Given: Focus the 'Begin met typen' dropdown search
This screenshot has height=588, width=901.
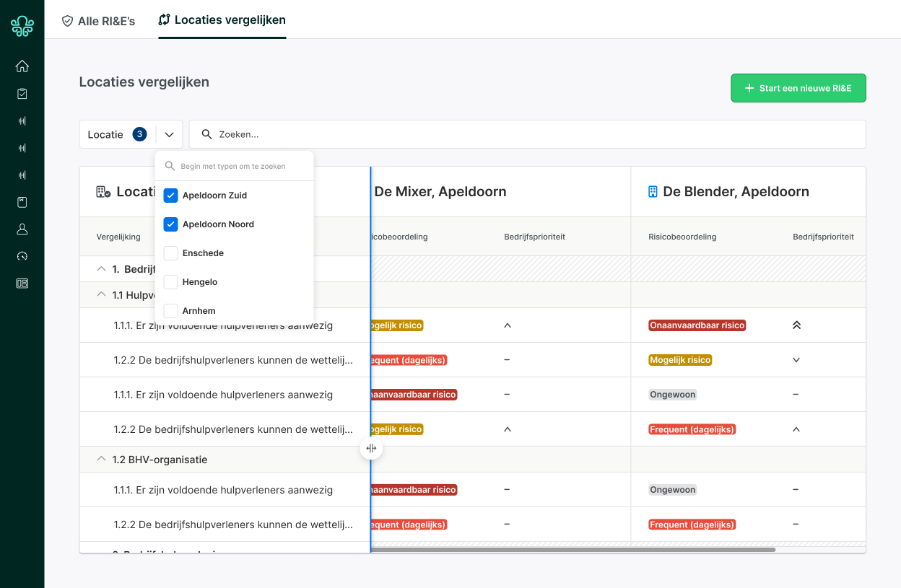Looking at the screenshot, I should point(235,166).
